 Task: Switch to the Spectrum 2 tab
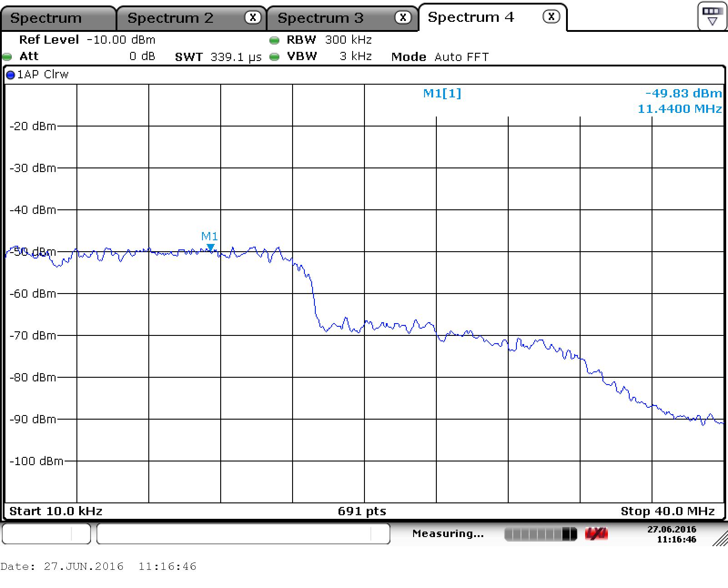pyautogui.click(x=170, y=18)
